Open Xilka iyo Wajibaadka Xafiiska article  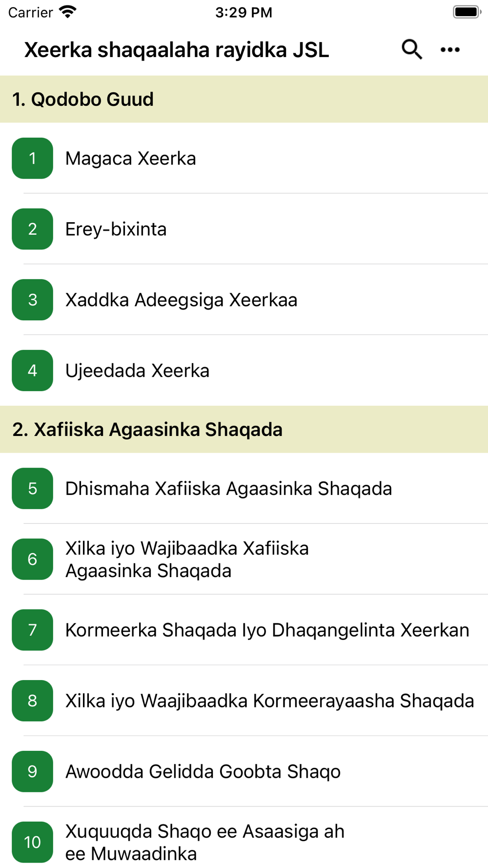click(187, 559)
